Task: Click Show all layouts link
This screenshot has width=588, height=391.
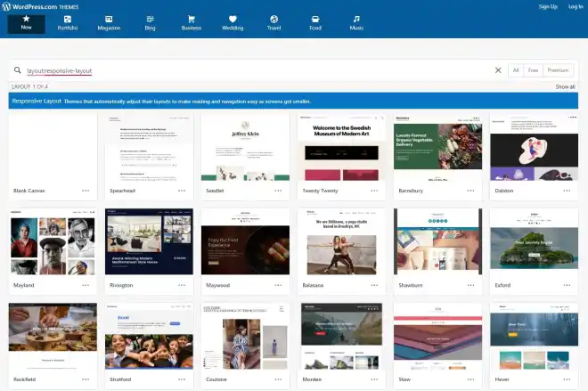Action: click(565, 86)
